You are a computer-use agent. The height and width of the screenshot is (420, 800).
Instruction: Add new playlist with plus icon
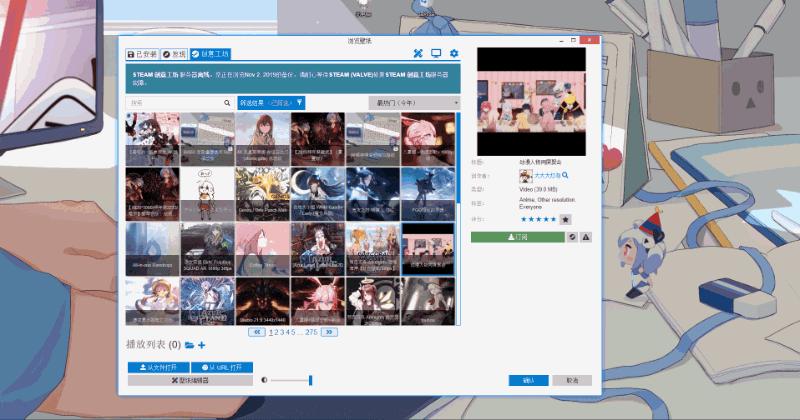[x=202, y=345]
